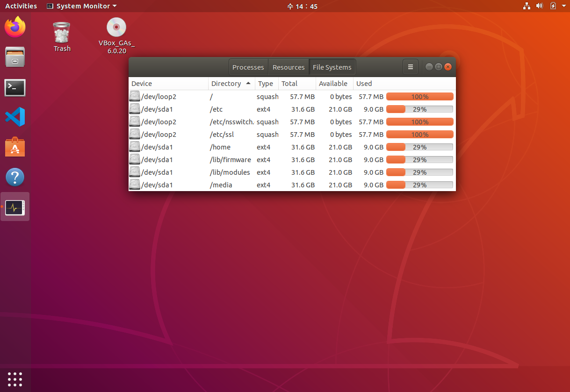
Task: Click disk icon of the / row
Action: pos(135,97)
